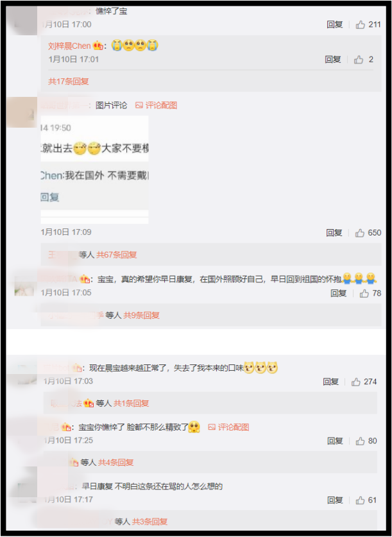392x537 pixels.
Task: Like the comment with 211 likes
Action: (360, 24)
